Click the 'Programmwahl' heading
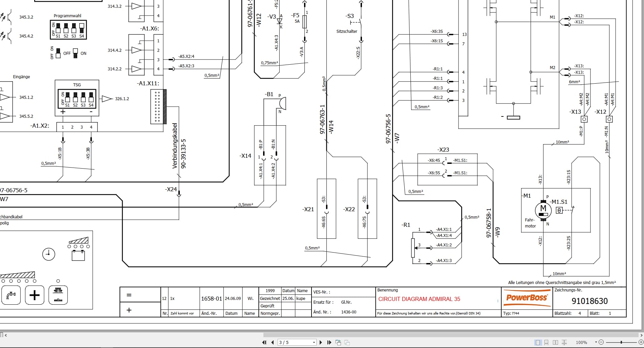The image size is (644, 348). tap(67, 16)
